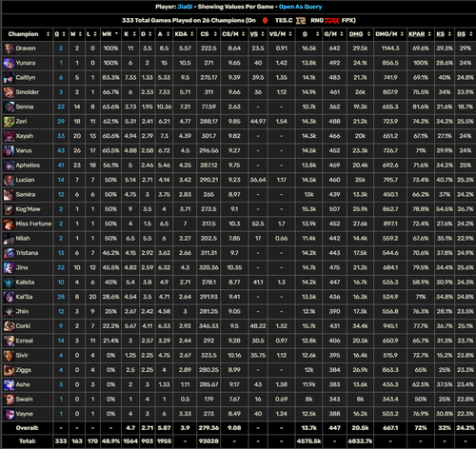This screenshot has width=476, height=449.
Task: Click Miss Fortune's 52.5 VS cell
Action: (258, 224)
